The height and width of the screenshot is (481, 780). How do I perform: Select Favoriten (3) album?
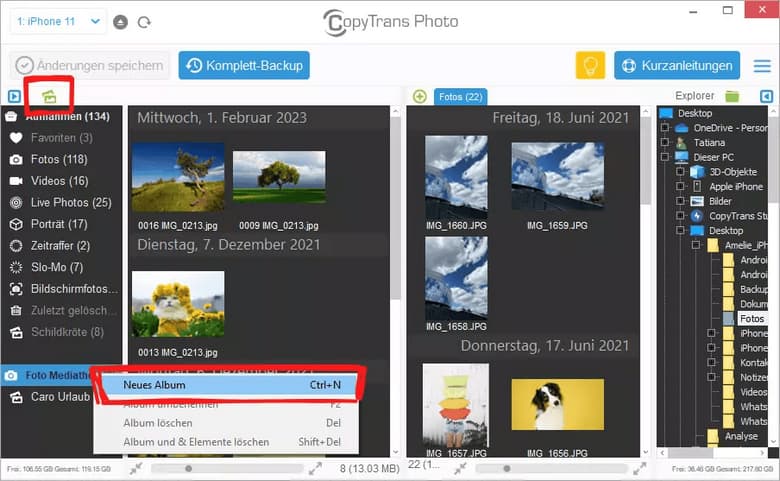[61, 138]
